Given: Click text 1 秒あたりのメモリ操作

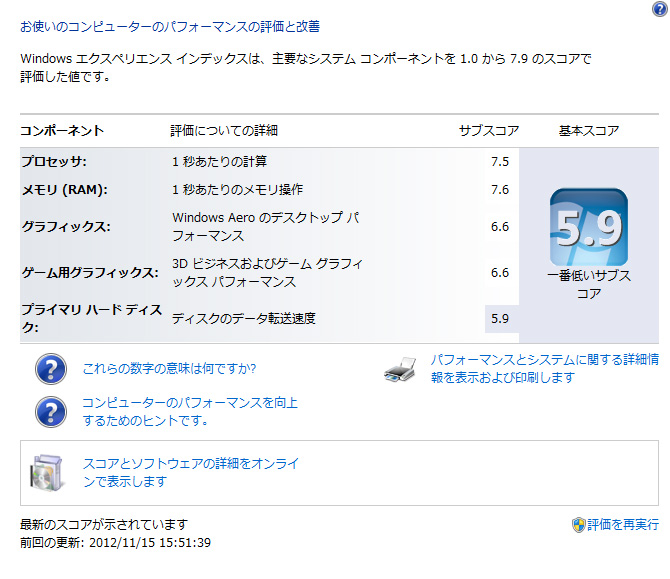Looking at the screenshot, I should coord(238,189).
